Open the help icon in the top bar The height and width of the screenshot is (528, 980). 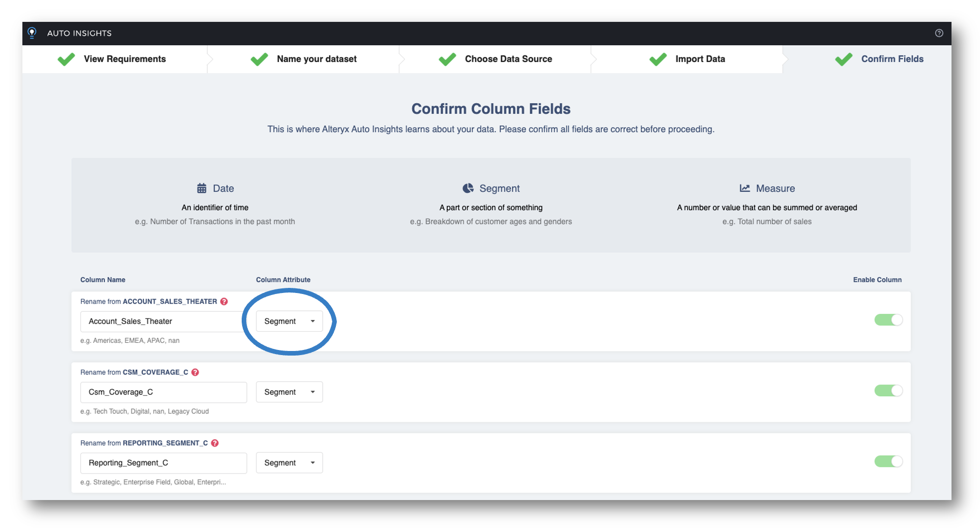click(x=939, y=33)
